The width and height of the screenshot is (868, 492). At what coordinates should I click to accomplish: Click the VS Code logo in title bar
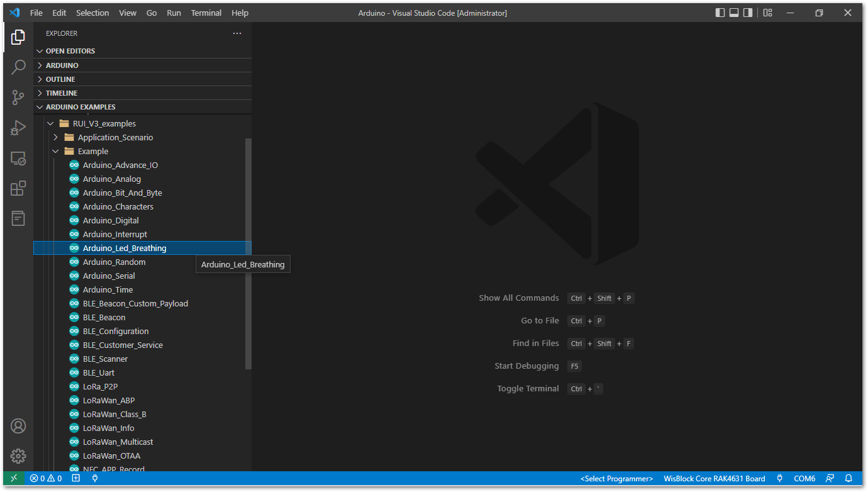point(14,13)
